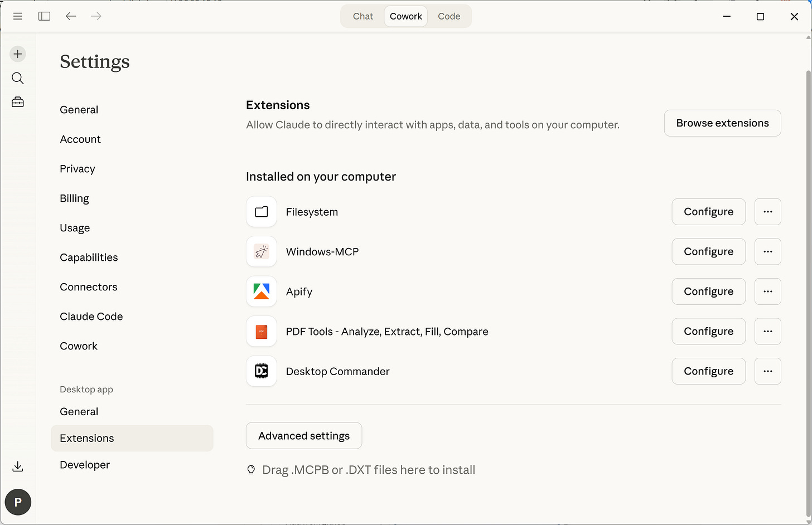Viewport: 812px width, 525px height.
Task: Open search from the sidebar
Action: [17, 78]
